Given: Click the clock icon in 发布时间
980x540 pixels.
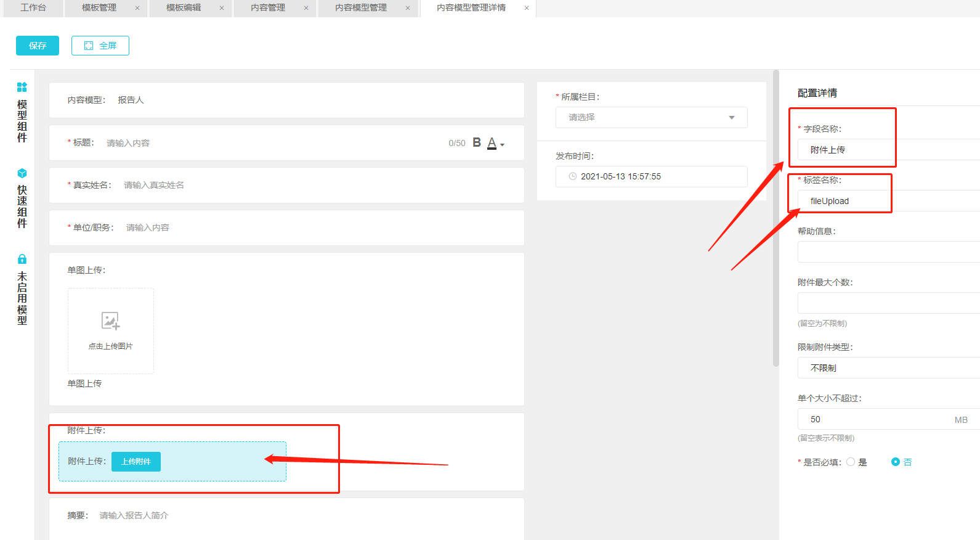Looking at the screenshot, I should (x=573, y=176).
